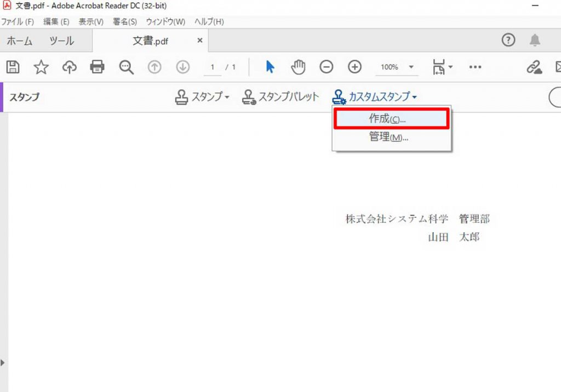Open the スタンプパレット stamp palette
The image size is (561, 392).
[280, 97]
